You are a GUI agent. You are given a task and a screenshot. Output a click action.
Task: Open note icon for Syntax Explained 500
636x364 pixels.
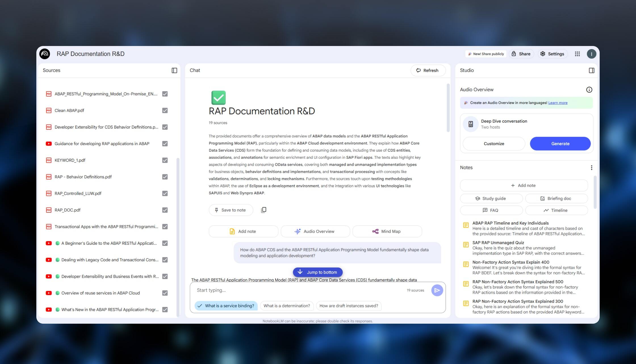[x=466, y=284]
